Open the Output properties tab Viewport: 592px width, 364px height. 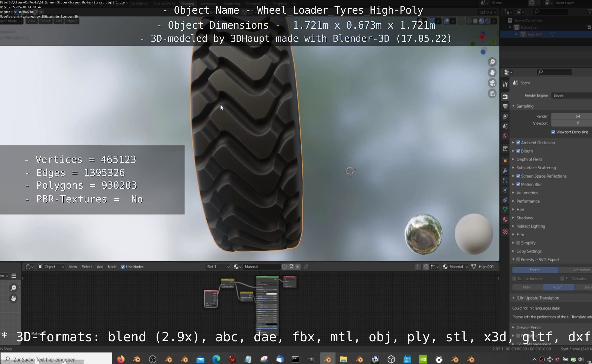click(505, 107)
